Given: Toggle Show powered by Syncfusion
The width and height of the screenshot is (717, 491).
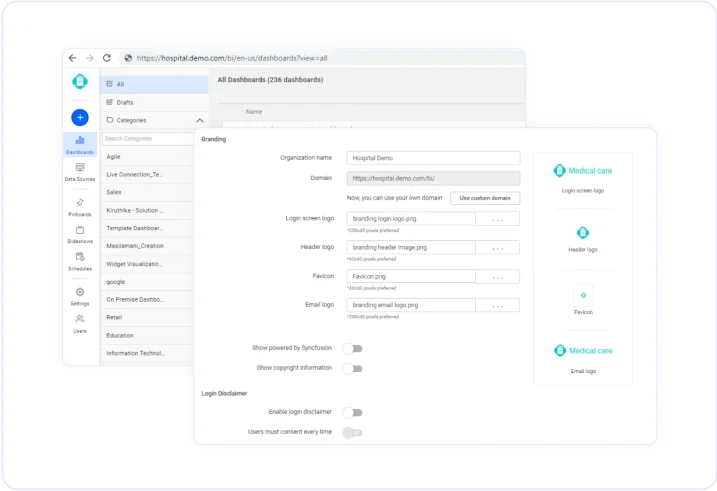Looking at the screenshot, I should 353,349.
